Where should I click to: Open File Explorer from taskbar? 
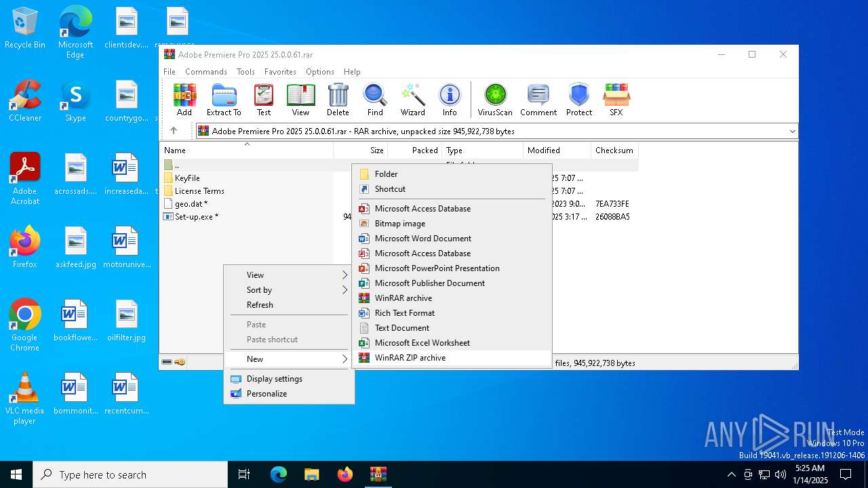[312, 474]
